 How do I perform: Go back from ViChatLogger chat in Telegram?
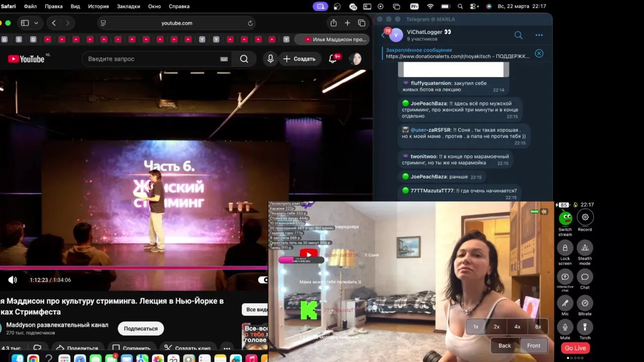click(x=383, y=35)
